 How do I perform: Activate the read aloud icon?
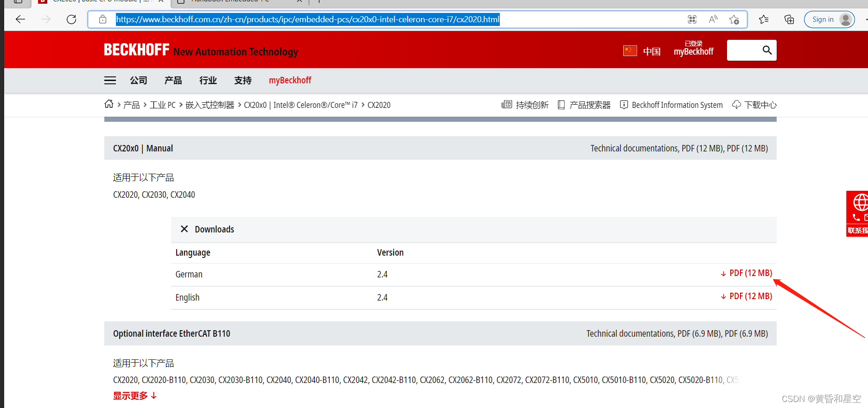713,19
